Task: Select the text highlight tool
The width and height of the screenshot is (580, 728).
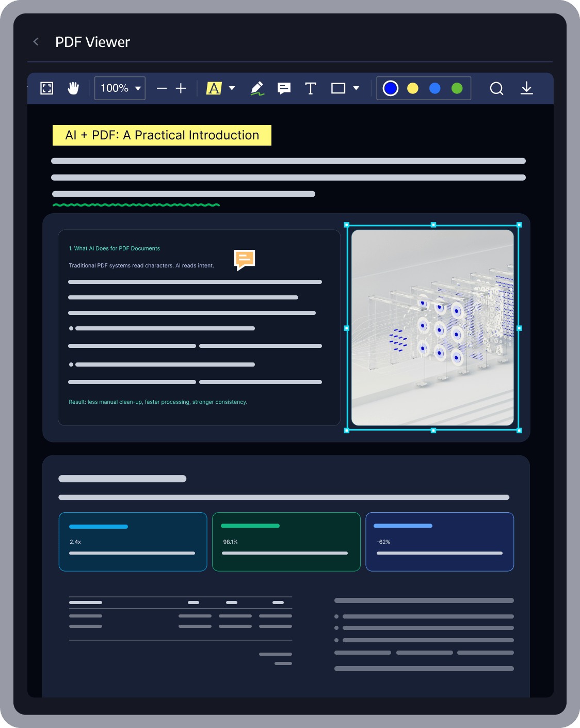Action: [214, 88]
